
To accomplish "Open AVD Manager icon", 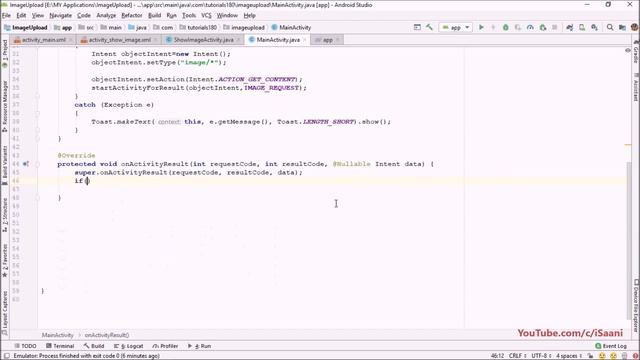I will click(582, 27).
